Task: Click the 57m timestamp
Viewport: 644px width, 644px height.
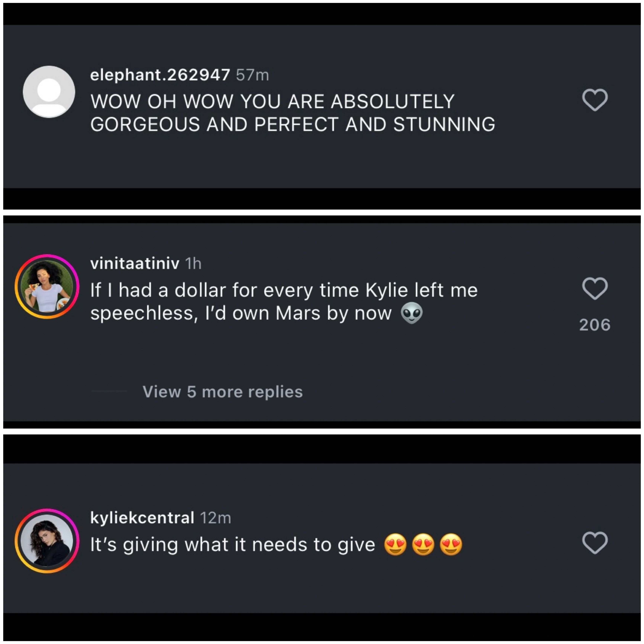Action: pos(252,75)
